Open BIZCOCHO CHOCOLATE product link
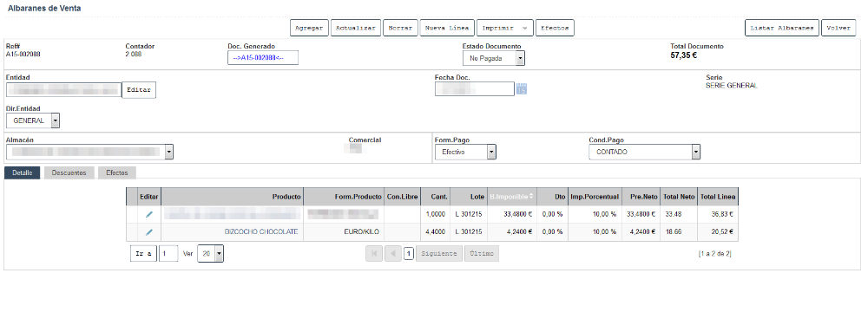Image resolution: width=868 pixels, height=312 pixels. [261, 231]
